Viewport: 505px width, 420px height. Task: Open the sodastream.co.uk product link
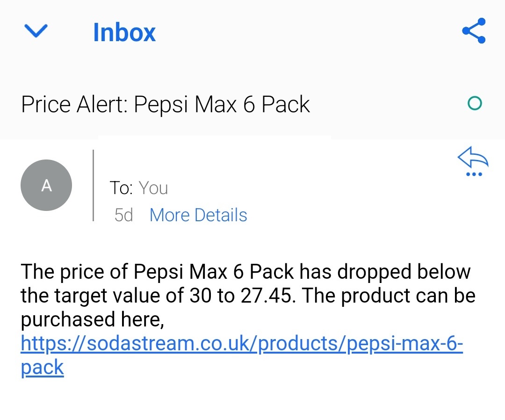click(x=242, y=344)
